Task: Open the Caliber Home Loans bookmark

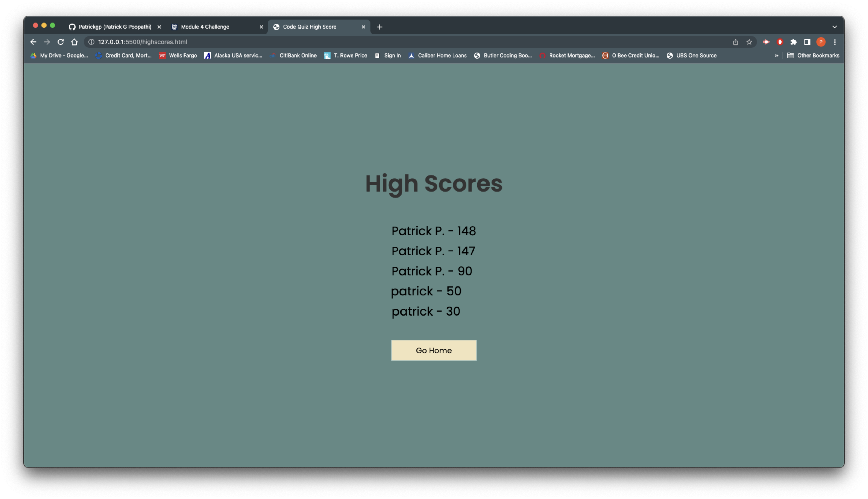Action: click(x=437, y=56)
